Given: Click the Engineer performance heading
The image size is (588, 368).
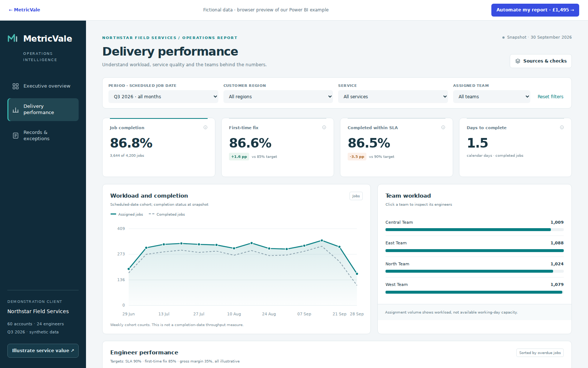Looking at the screenshot, I should coord(144,353).
